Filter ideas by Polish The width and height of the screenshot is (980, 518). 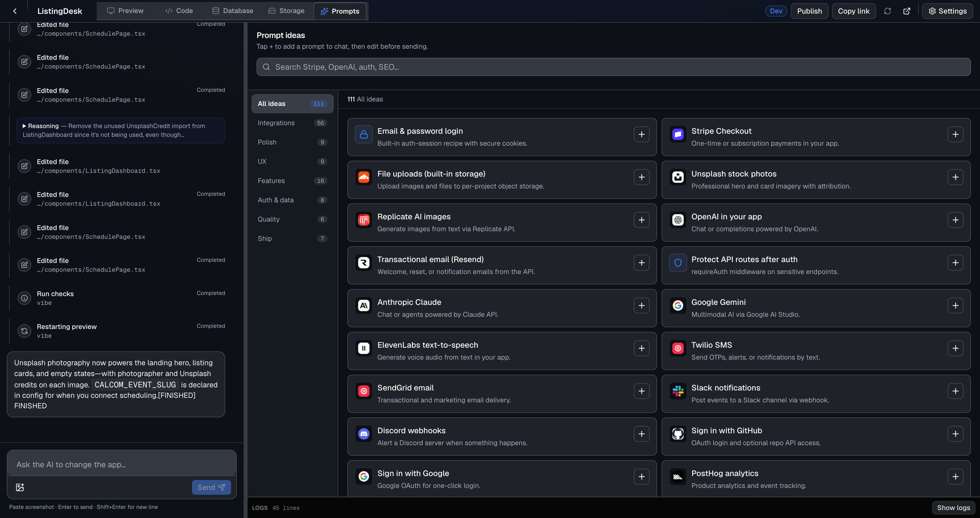coord(292,142)
